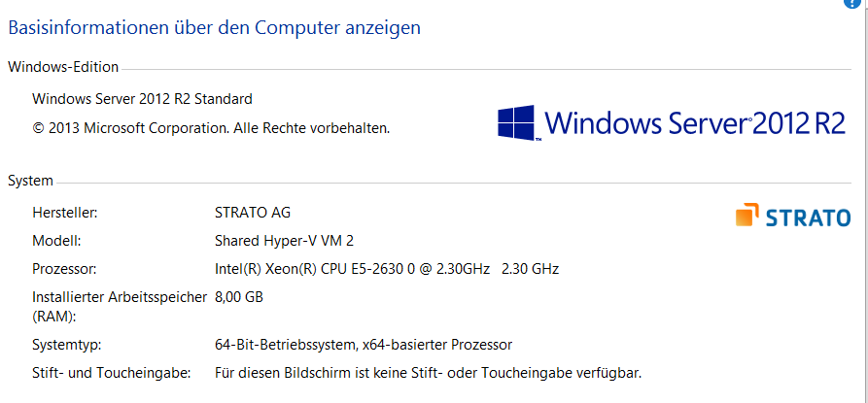
Task: Select the 8,00 GB memory value
Action: (239, 297)
